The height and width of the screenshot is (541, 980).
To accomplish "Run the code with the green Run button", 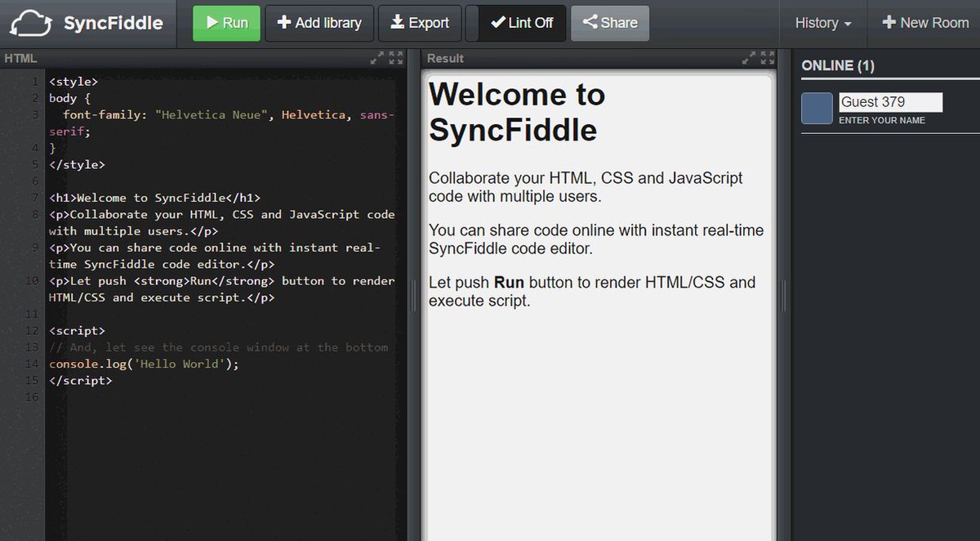I will tap(226, 23).
